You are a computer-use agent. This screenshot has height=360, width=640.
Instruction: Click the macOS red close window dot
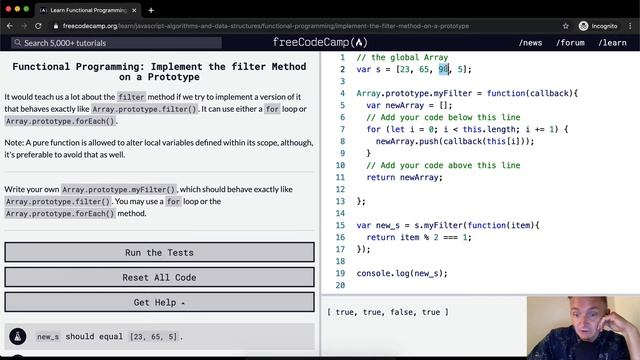[x=8, y=9]
